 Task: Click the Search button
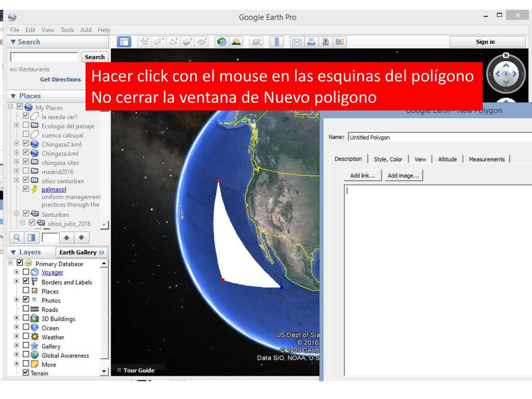pyautogui.click(x=95, y=57)
